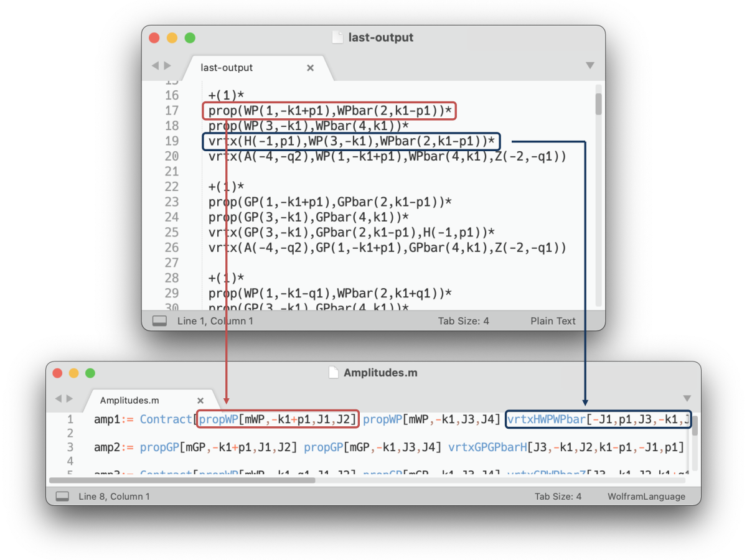The image size is (747, 560).
Task: Zoom the Amplitudes.m window with green button
Action: pyautogui.click(x=90, y=373)
